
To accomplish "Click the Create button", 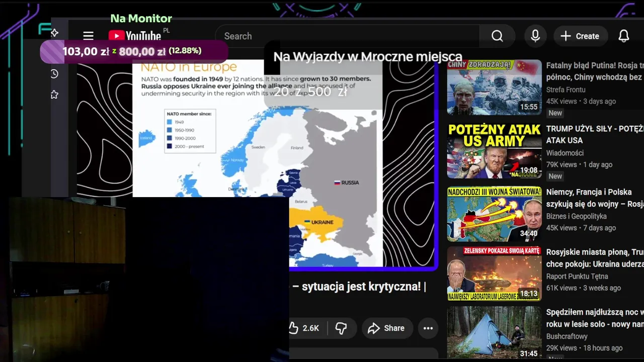I will click(x=581, y=36).
